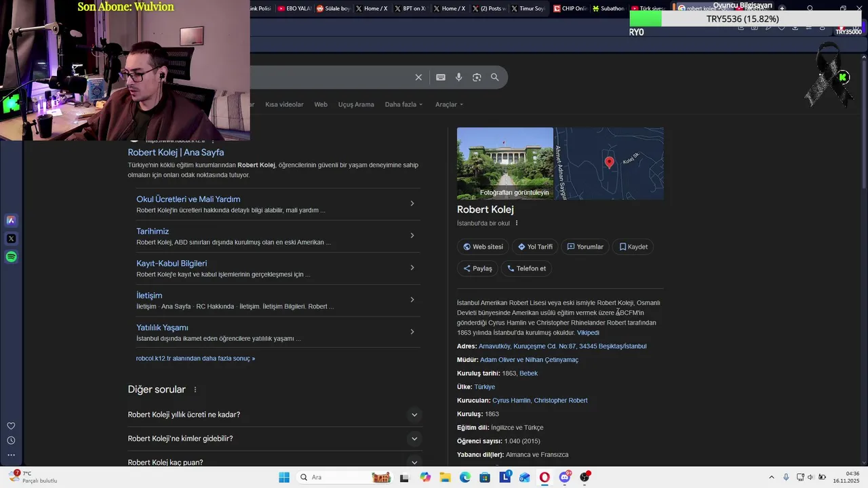Call school with Telefon et
868x488 pixels.
coord(526,268)
